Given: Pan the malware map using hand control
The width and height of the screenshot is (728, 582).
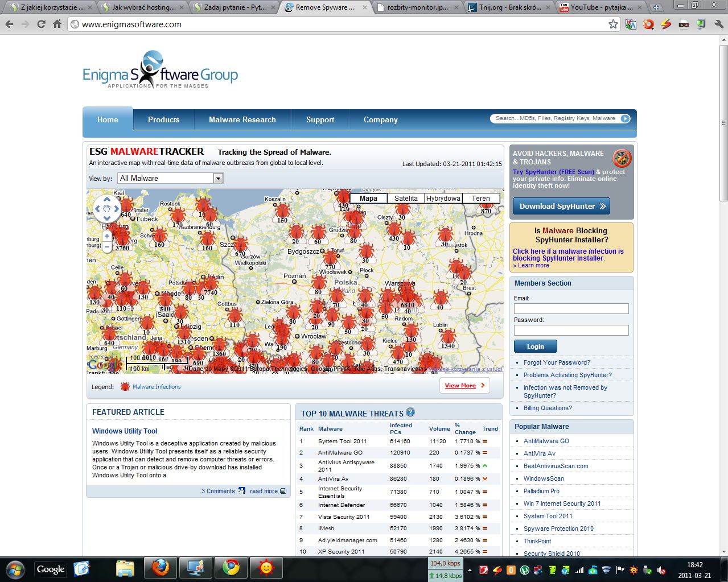Looking at the screenshot, I should tap(106, 209).
